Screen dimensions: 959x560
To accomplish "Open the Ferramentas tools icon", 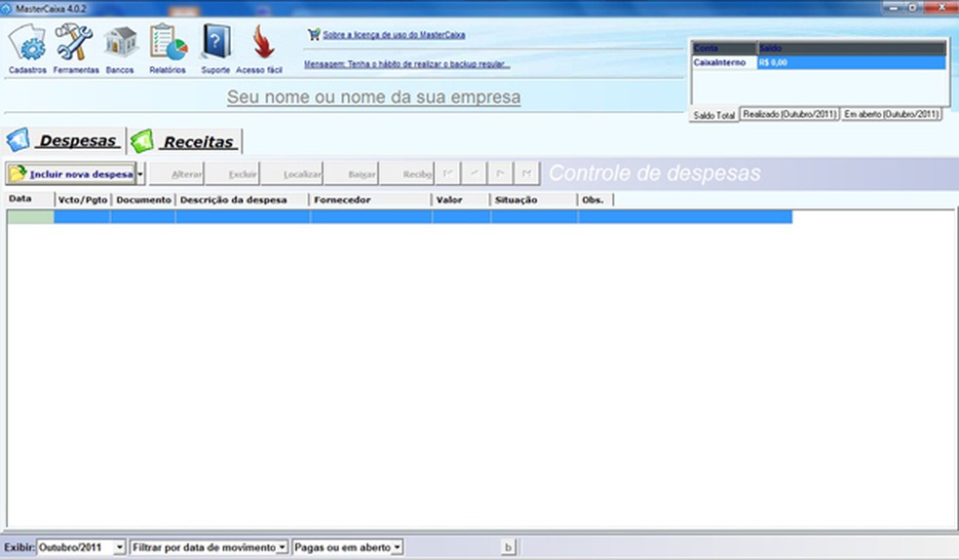I will pos(74,42).
